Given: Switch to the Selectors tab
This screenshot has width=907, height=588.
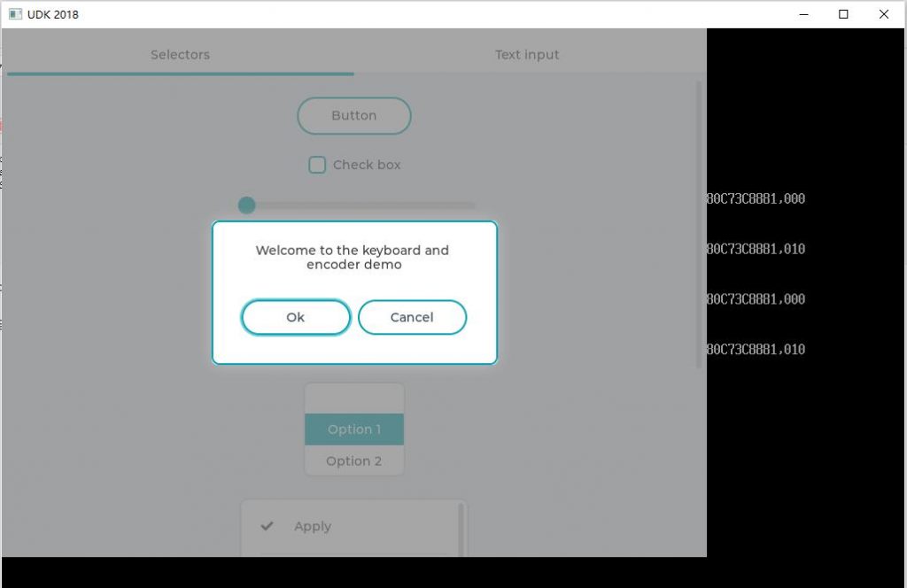Looking at the screenshot, I should coord(180,55).
